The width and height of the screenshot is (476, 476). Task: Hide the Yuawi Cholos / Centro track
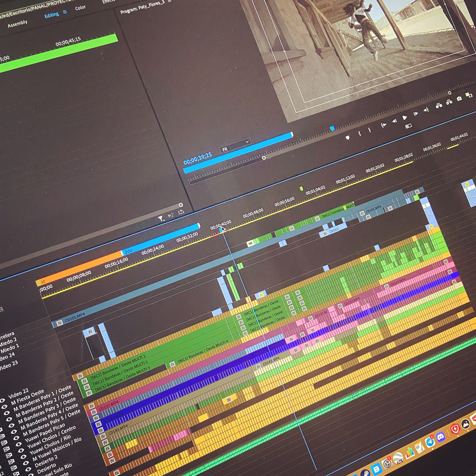coord(21,450)
